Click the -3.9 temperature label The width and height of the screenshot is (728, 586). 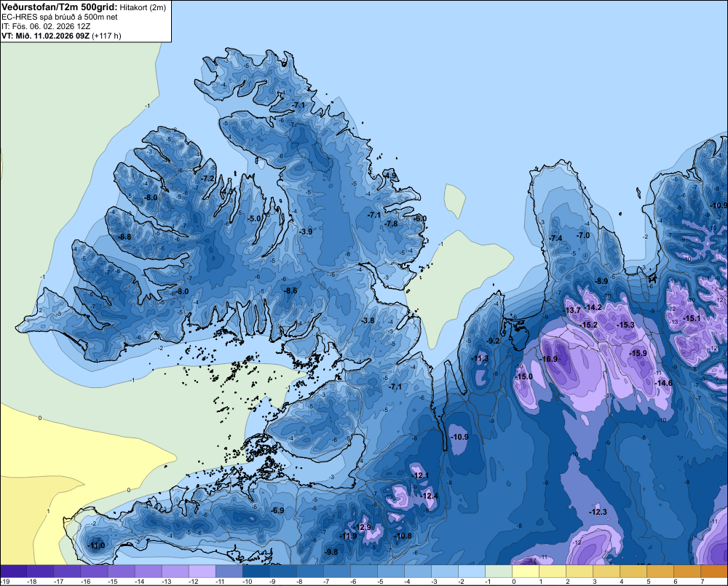click(x=306, y=231)
